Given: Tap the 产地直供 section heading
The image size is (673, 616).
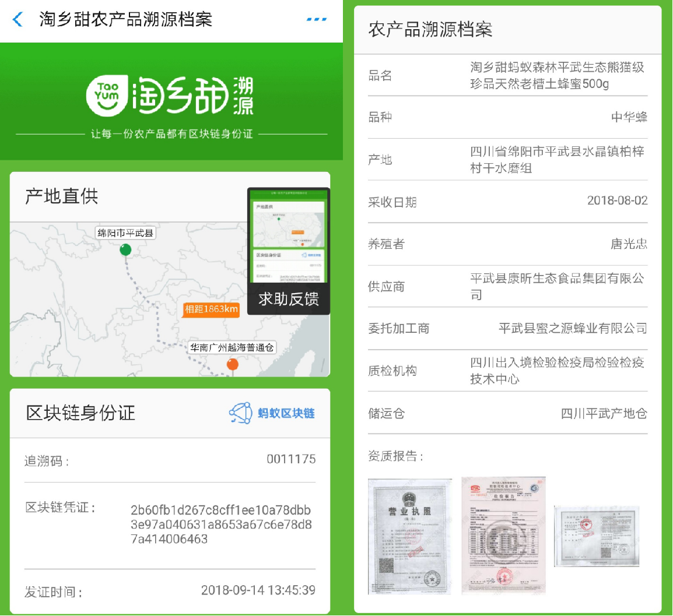Looking at the screenshot, I should [62, 196].
